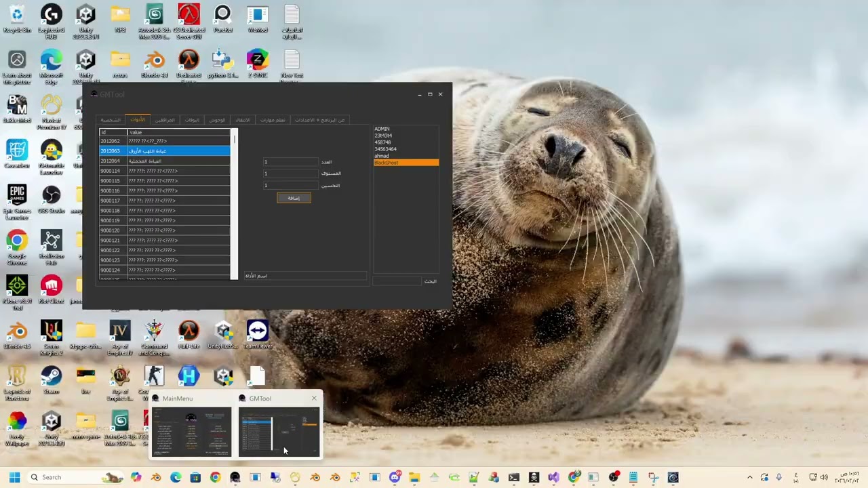Select the MainMenu window preview thumbnail
This screenshot has width=868, height=488.
point(191,431)
